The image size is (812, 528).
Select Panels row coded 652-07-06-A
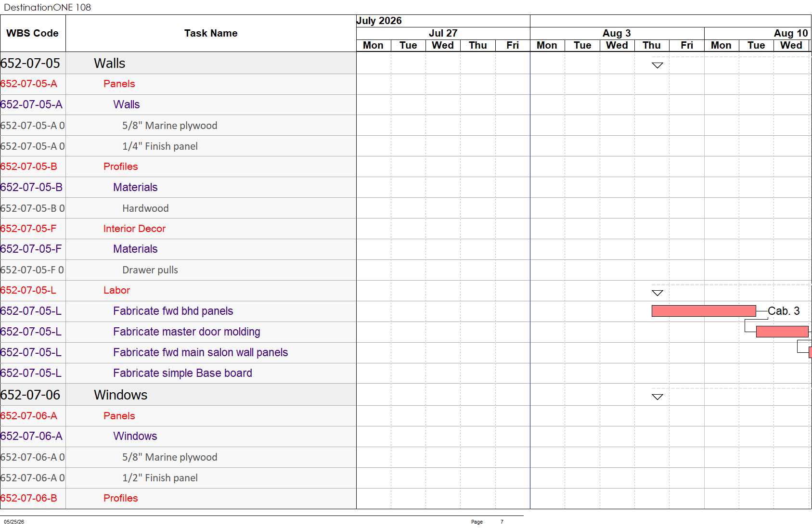pos(178,416)
